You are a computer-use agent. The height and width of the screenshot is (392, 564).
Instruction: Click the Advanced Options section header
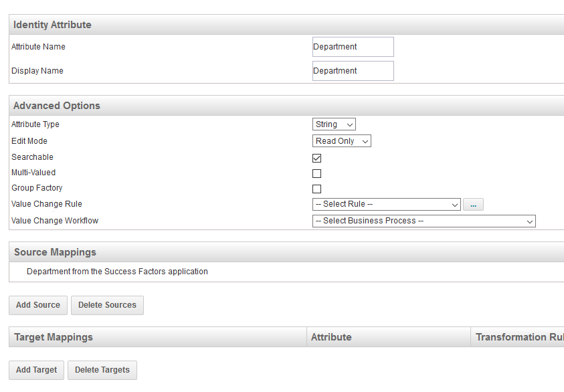(x=57, y=106)
